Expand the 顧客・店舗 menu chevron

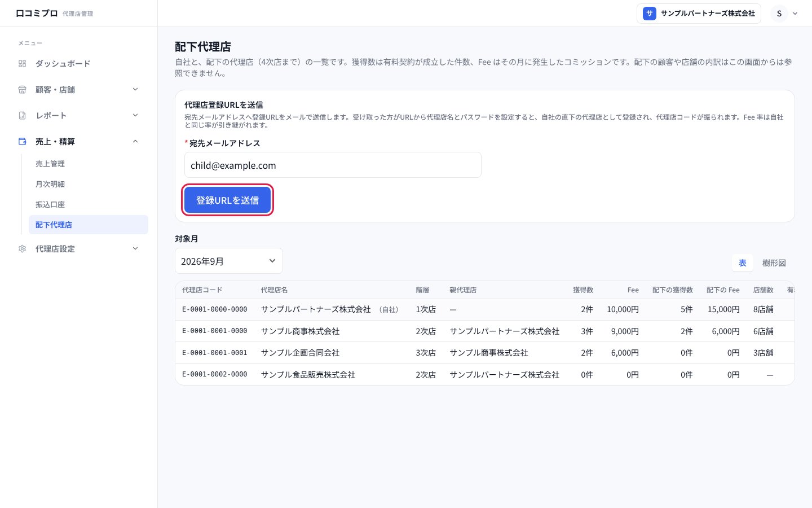tap(135, 89)
